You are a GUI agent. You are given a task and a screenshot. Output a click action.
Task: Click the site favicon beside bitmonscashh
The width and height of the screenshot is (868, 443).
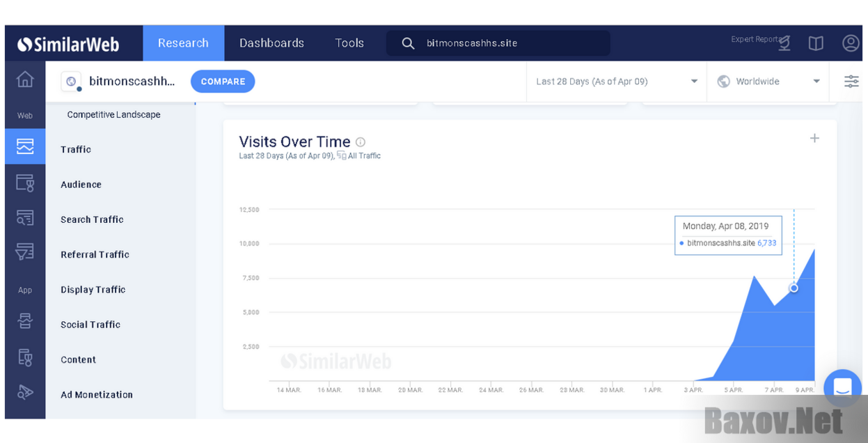coord(71,81)
